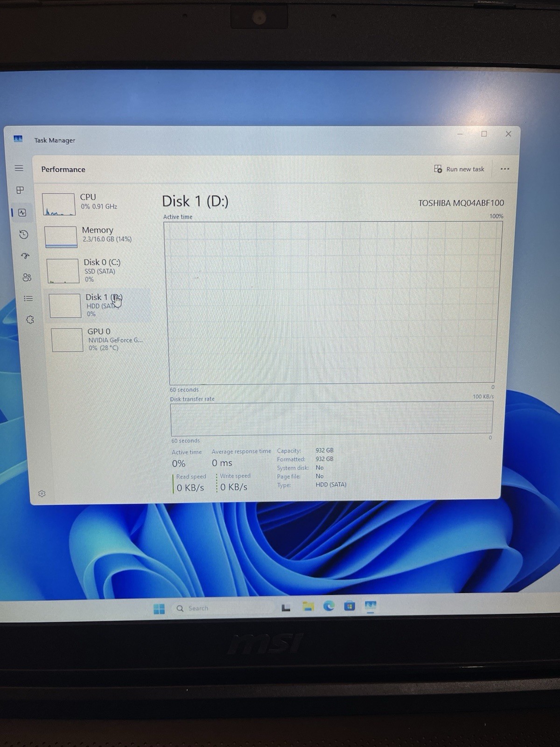Click the 0 KB/s Write speed value
The width and height of the screenshot is (560, 747).
pos(234,487)
